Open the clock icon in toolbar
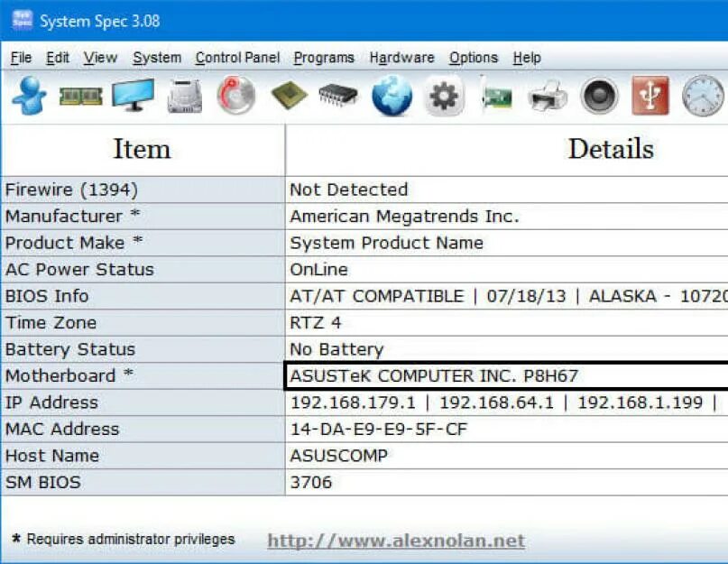The height and width of the screenshot is (564, 728). [703, 96]
